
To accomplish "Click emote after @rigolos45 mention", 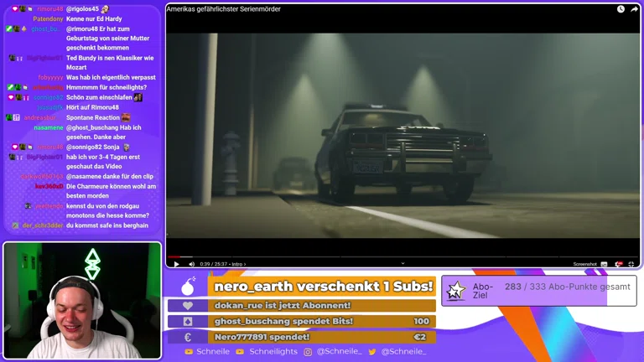I will (105, 8).
